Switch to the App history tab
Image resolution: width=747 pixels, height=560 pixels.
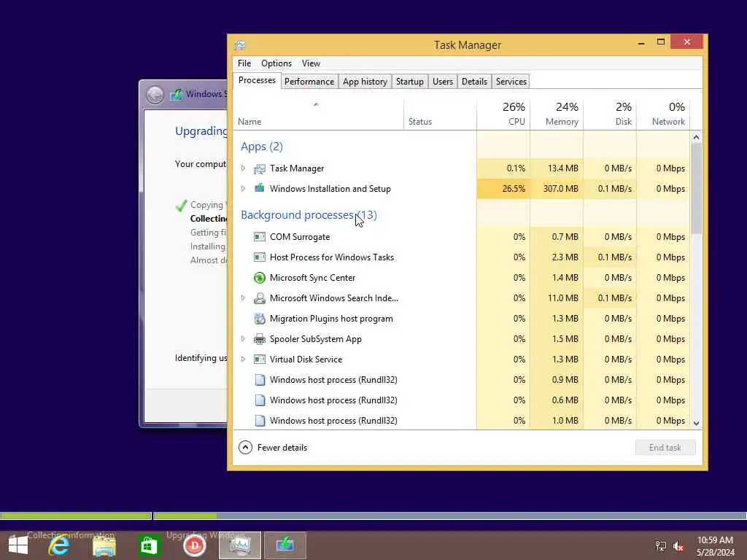point(365,82)
